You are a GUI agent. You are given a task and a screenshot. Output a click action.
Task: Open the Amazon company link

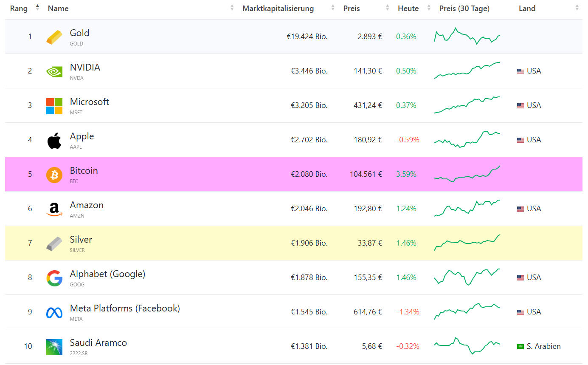pyautogui.click(x=87, y=205)
